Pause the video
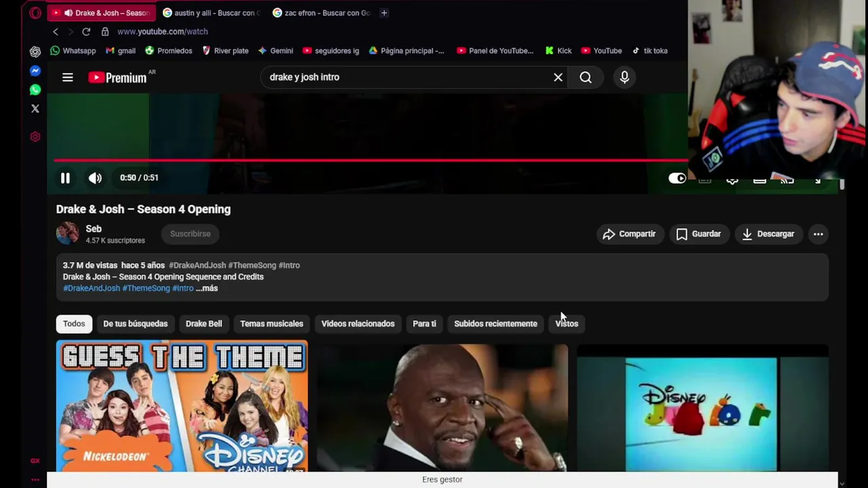The height and width of the screenshot is (488, 868). pos(65,178)
